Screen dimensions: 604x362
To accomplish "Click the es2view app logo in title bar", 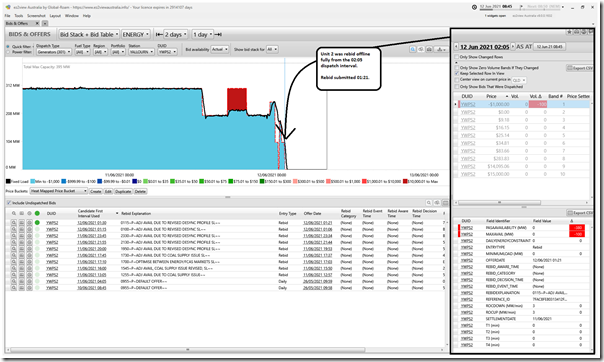I will [x=8, y=7].
